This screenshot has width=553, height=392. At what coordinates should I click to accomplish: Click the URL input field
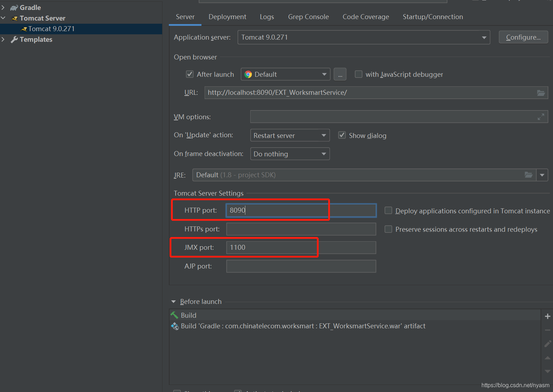(376, 93)
